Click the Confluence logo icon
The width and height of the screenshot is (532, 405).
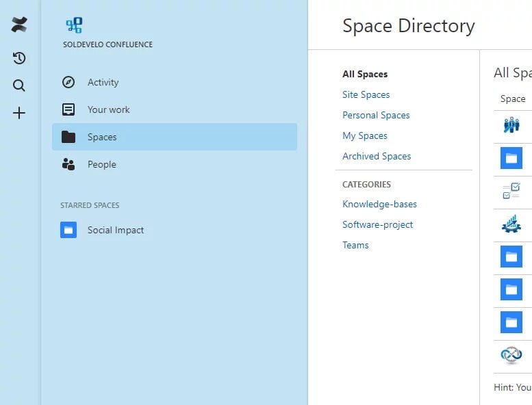[x=19, y=25]
